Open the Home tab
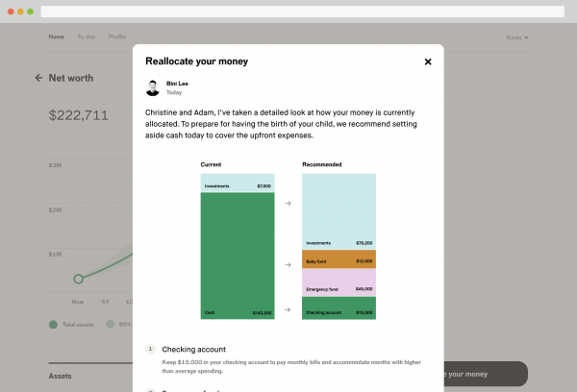 (57, 37)
